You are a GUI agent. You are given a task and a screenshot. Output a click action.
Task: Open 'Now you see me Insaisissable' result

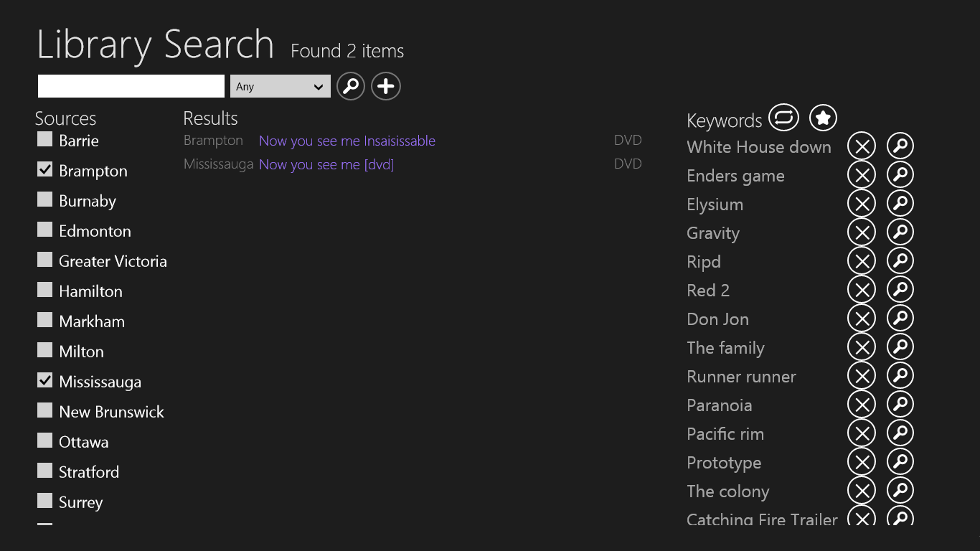point(347,141)
